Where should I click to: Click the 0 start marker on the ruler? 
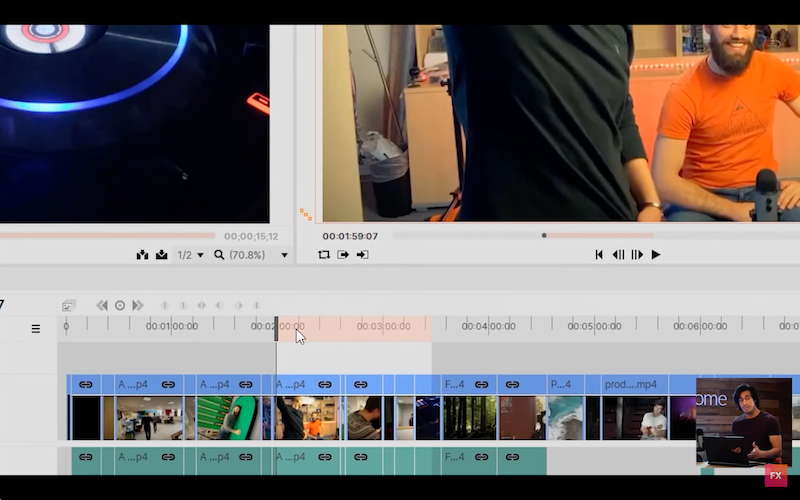pos(66,326)
